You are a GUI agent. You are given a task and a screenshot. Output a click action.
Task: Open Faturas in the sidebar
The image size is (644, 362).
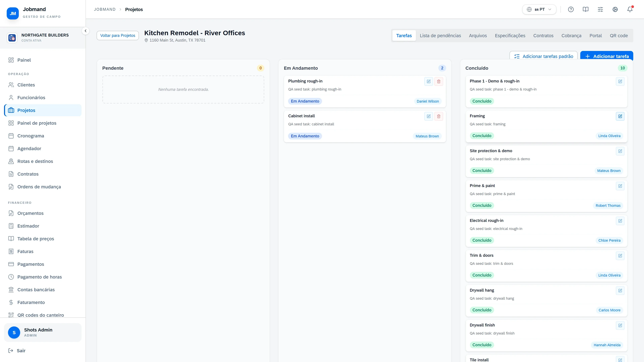coord(43,251)
